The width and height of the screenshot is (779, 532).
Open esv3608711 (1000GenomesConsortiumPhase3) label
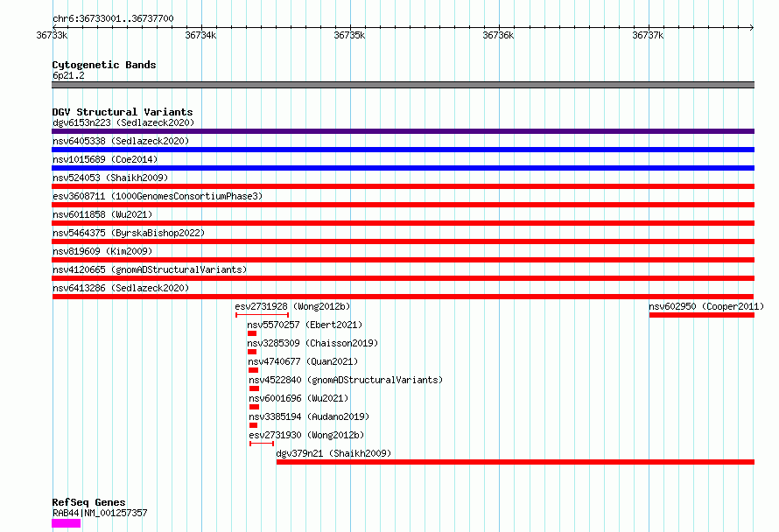pyautogui.click(x=158, y=196)
